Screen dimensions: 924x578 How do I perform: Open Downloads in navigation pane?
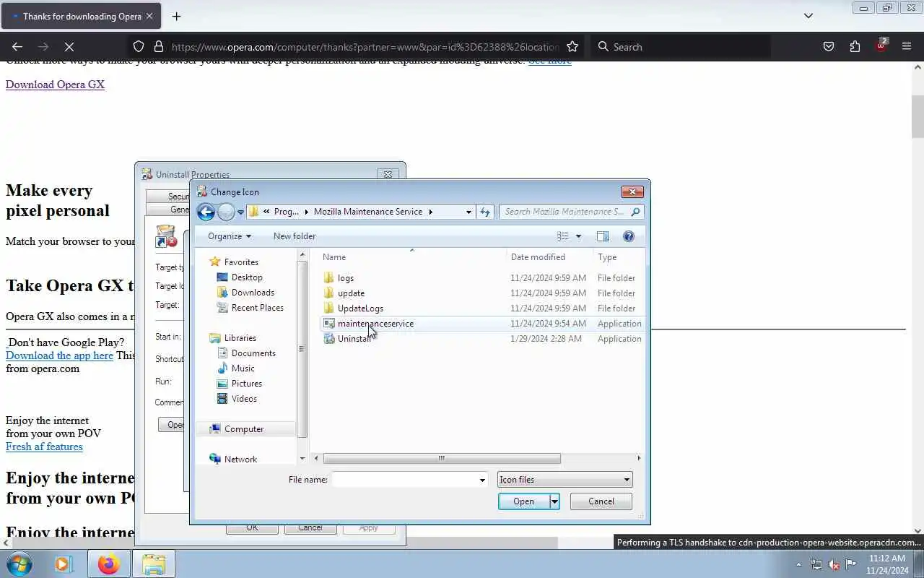point(253,293)
